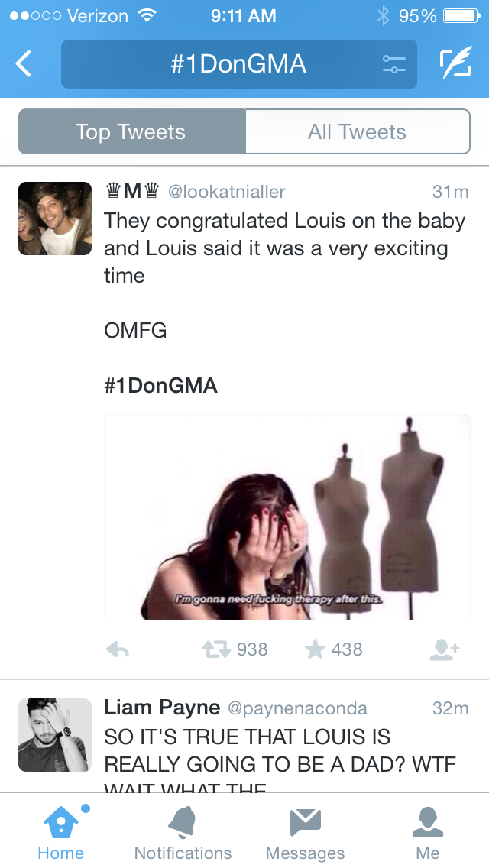This screenshot has height=868, width=489.
Task: Tap lookatnialler's profile picture
Action: (55, 219)
